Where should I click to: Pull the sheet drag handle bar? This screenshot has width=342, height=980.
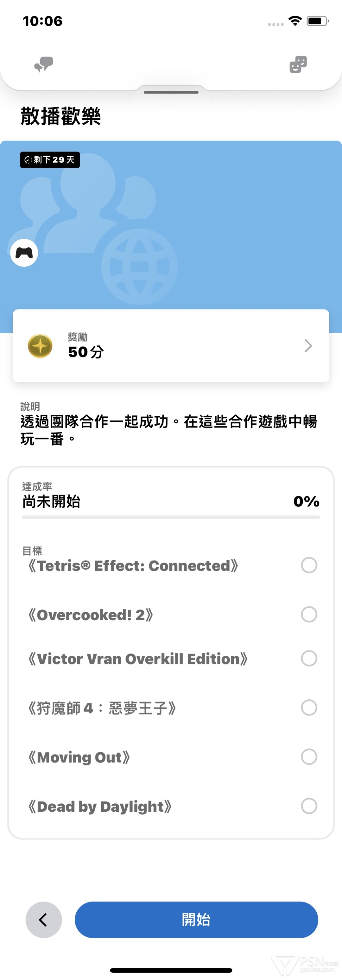pyautogui.click(x=171, y=92)
